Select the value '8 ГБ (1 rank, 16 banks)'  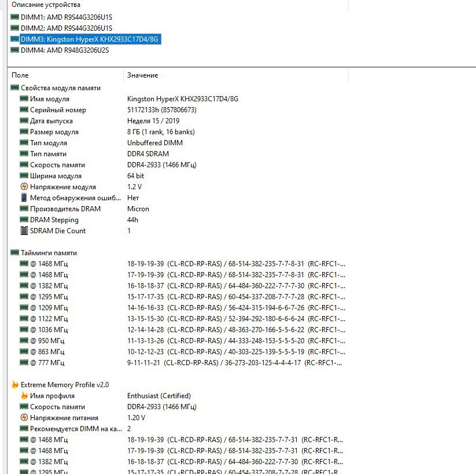[161, 132]
